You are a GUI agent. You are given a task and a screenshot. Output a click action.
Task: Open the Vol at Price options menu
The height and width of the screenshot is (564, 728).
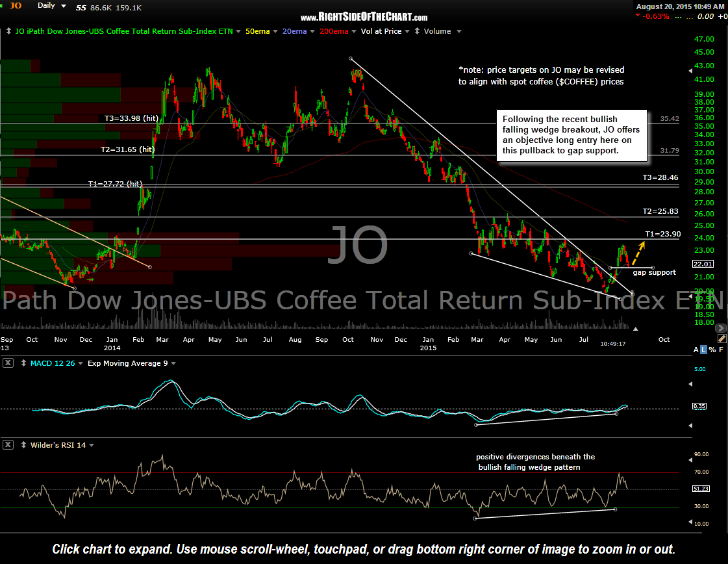[x=407, y=31]
